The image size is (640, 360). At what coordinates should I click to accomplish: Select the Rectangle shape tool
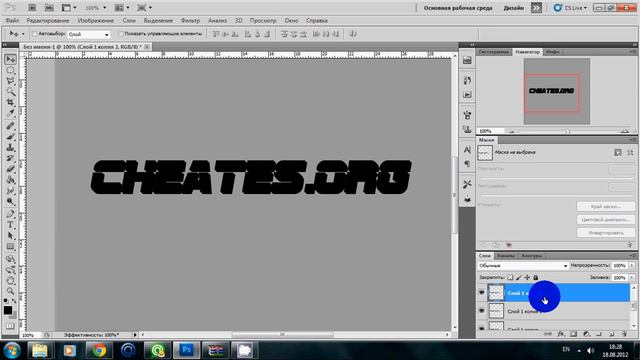pos(10,247)
